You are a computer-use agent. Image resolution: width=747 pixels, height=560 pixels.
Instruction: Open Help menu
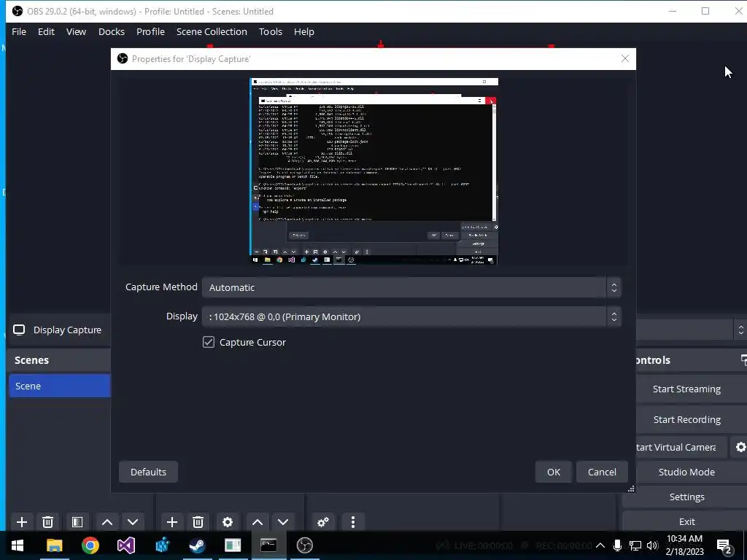coord(304,31)
